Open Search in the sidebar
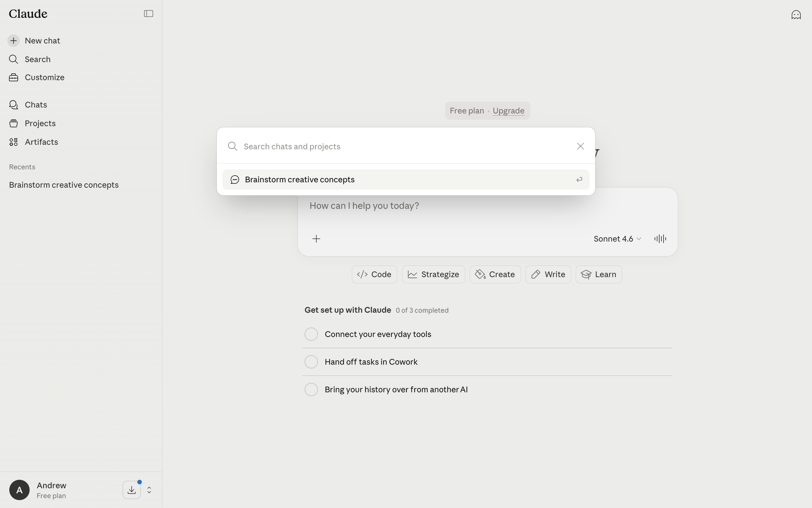 click(37, 59)
